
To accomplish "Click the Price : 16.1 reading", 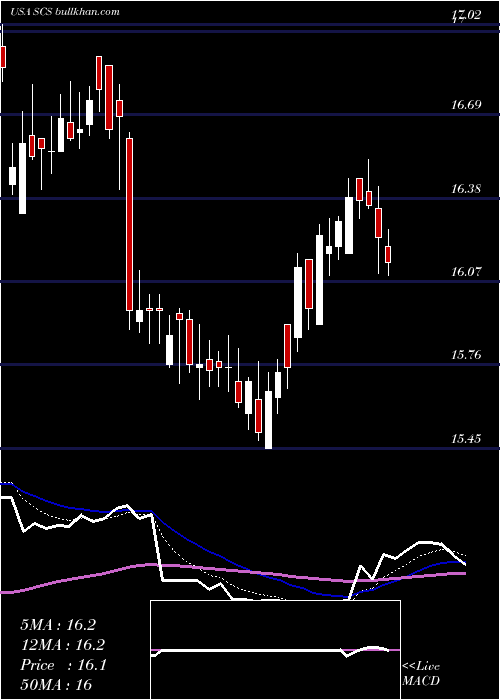I will point(63,665).
